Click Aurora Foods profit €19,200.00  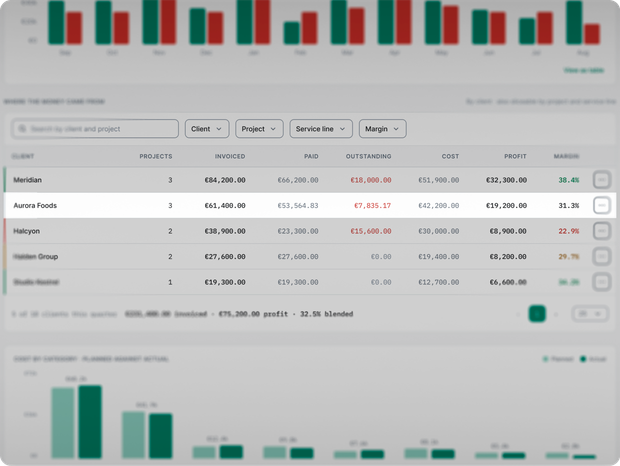pos(506,206)
